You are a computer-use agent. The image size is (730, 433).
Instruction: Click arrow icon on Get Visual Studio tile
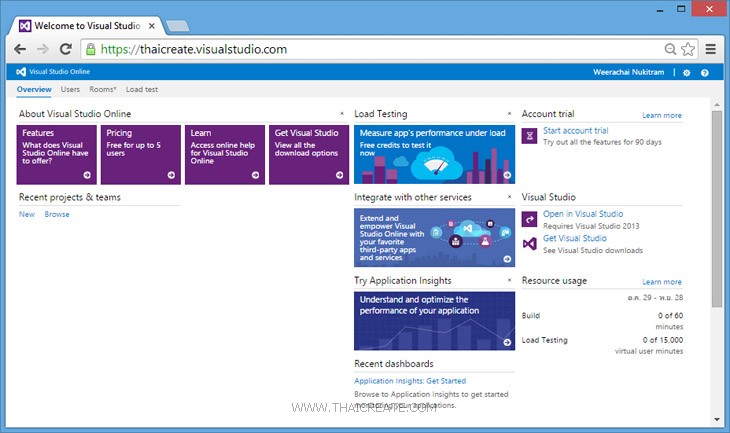(x=339, y=175)
